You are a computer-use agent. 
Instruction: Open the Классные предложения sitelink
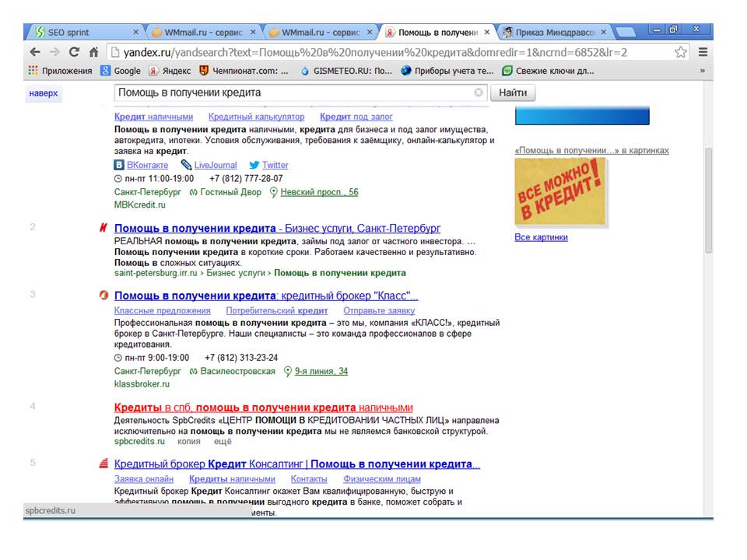[162, 310]
